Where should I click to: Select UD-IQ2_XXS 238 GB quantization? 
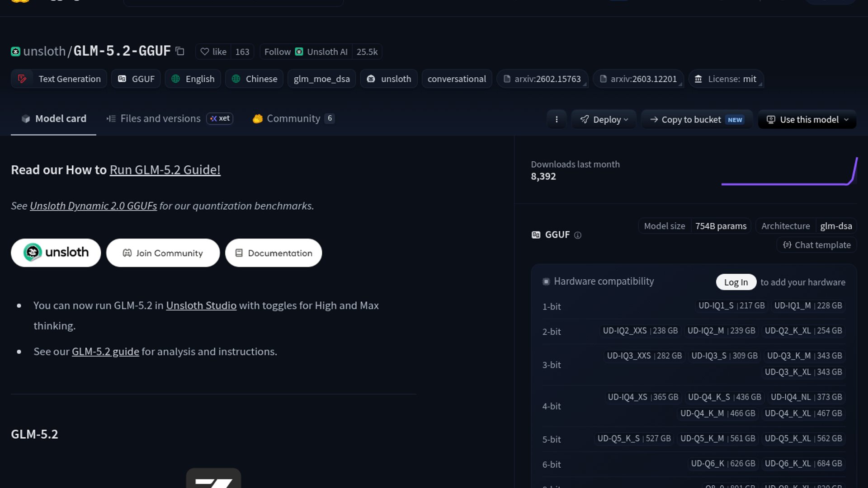click(640, 330)
